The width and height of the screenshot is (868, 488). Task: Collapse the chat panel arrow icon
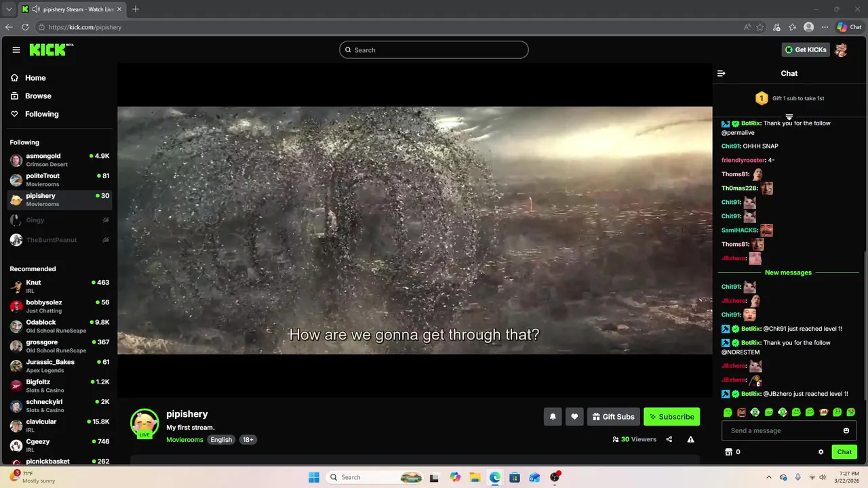tap(722, 73)
